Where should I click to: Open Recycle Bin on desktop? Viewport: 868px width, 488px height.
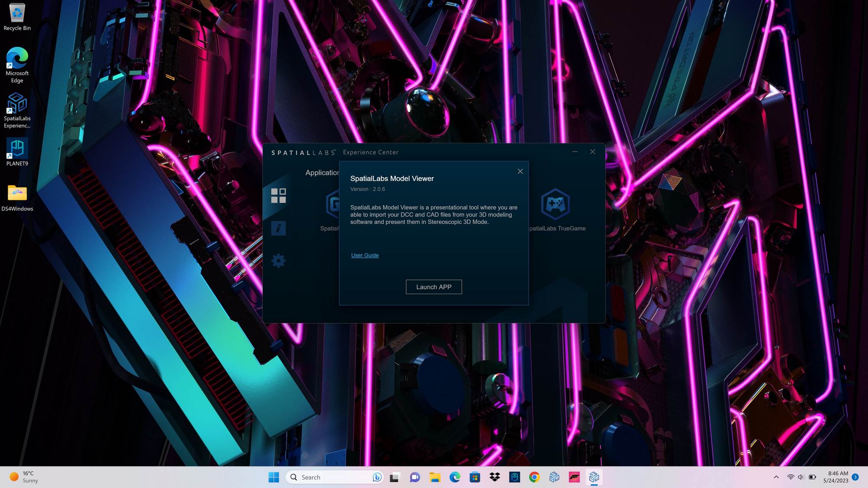17,17
